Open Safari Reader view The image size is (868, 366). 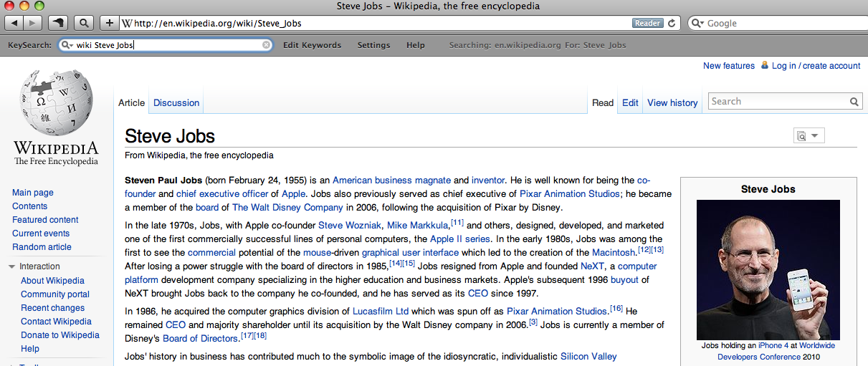pyautogui.click(x=647, y=23)
